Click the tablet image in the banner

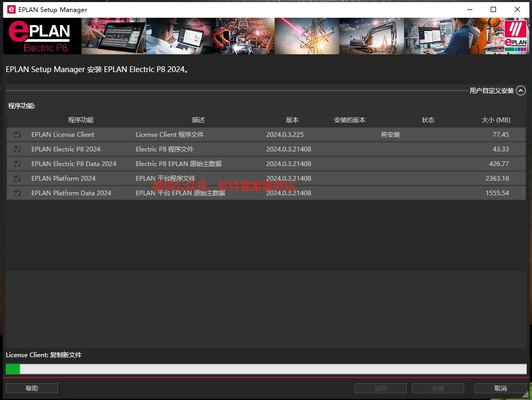pos(114,36)
